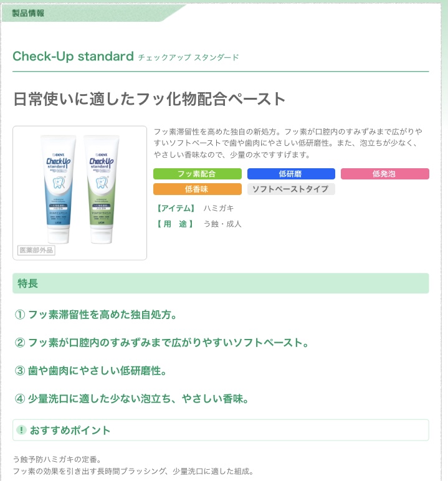Select the green フッ素配合 tag
Screen dimensions: 448x481
coord(198,174)
